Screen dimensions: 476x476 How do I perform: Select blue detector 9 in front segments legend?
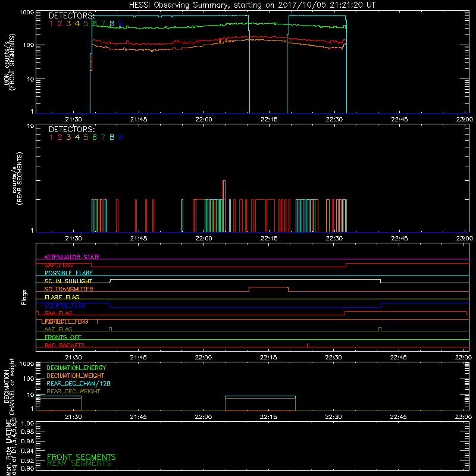pyautogui.click(x=121, y=23)
